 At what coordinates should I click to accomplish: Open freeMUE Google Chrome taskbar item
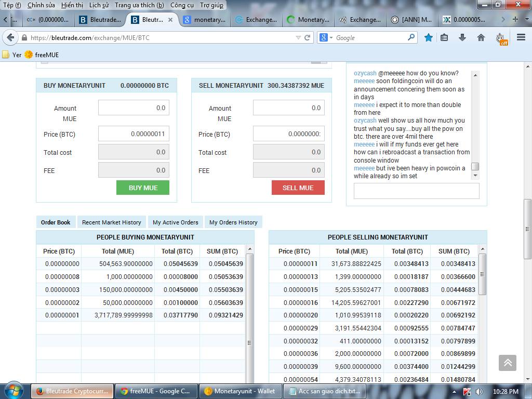click(155, 391)
